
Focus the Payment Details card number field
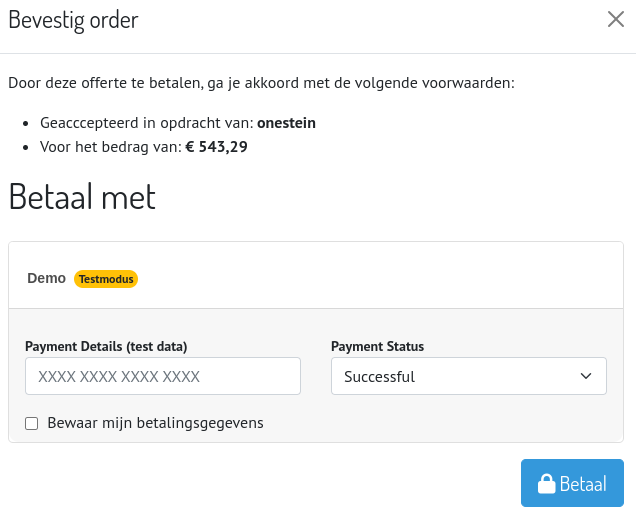point(163,376)
